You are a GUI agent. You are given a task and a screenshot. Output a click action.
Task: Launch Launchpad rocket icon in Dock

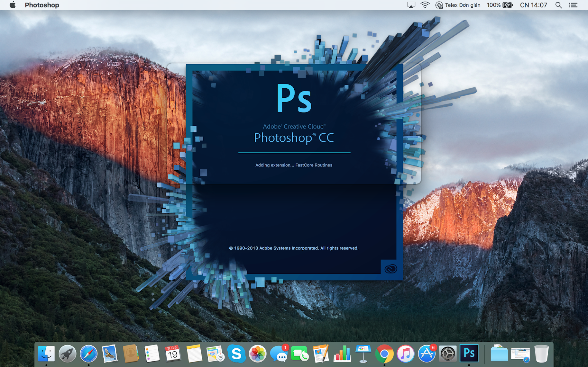pos(67,354)
